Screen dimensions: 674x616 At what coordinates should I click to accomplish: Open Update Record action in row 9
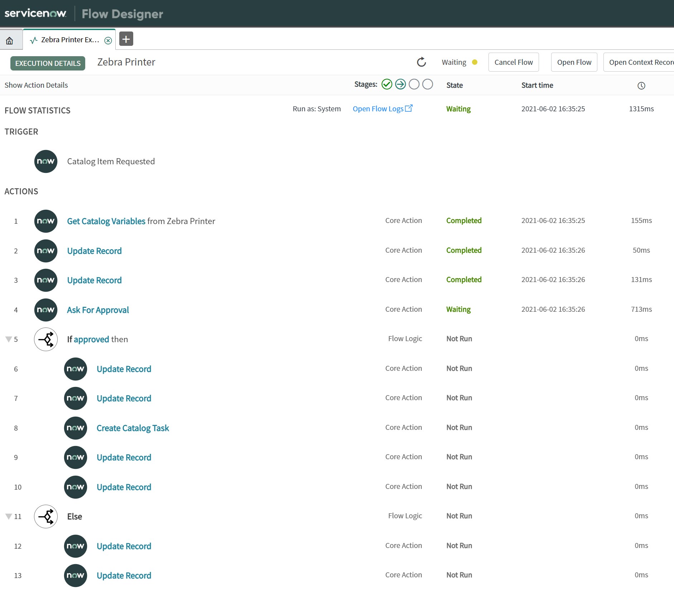(124, 457)
